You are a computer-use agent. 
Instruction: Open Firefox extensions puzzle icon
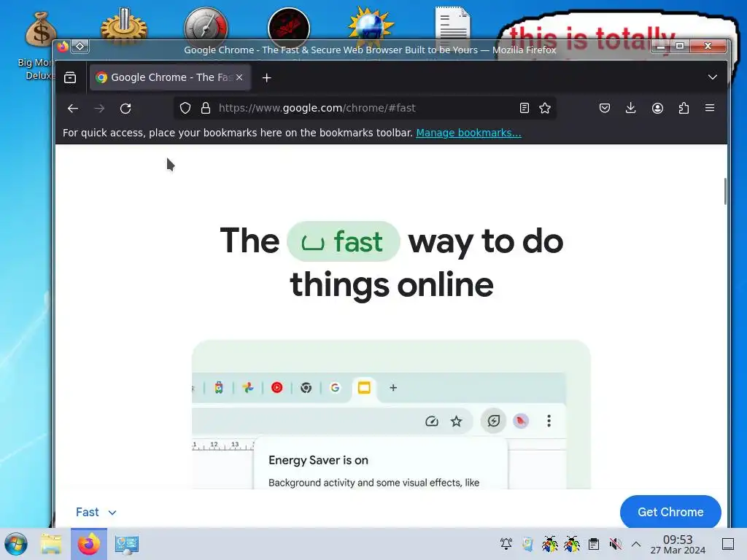click(x=684, y=108)
